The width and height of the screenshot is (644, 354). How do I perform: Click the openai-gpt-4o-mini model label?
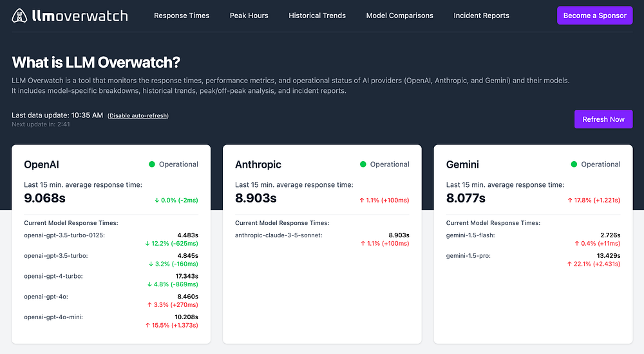53,317
